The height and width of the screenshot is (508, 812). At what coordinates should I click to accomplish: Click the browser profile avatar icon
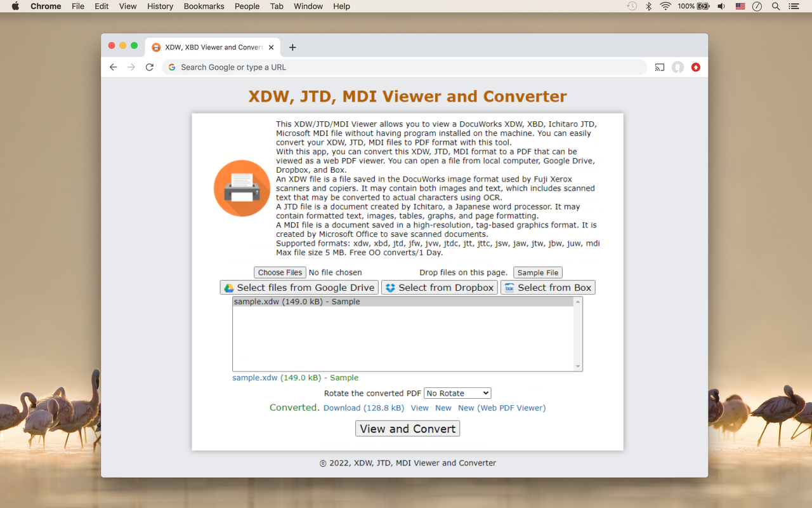(678, 67)
